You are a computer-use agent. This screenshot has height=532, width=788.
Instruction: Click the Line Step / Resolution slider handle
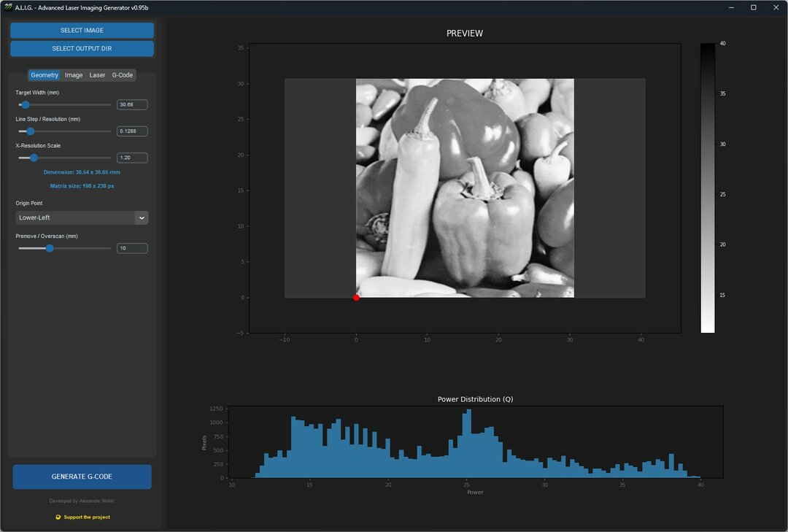pos(30,131)
